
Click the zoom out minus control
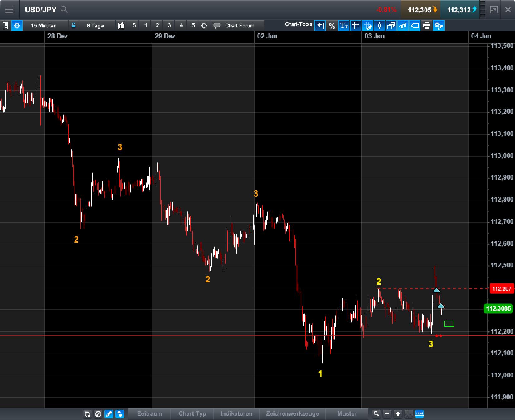tap(387, 414)
